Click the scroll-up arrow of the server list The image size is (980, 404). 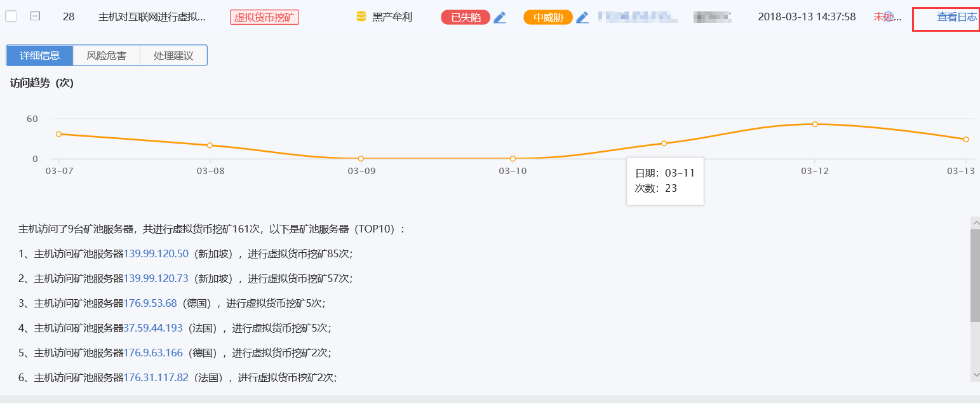975,223
